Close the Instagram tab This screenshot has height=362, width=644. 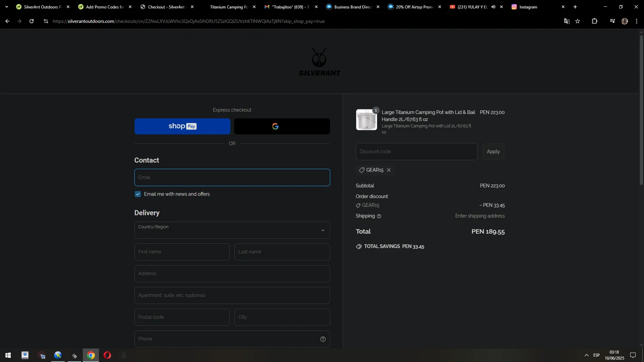(563, 7)
